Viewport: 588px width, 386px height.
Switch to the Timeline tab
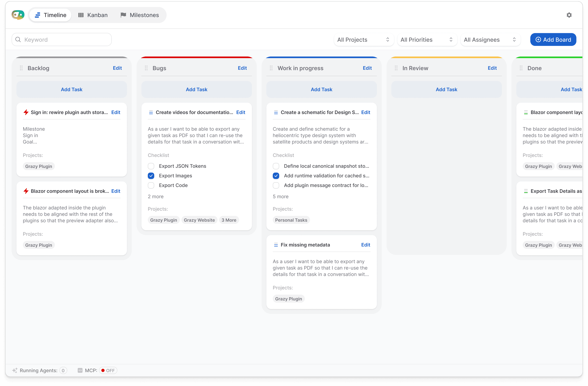50,15
